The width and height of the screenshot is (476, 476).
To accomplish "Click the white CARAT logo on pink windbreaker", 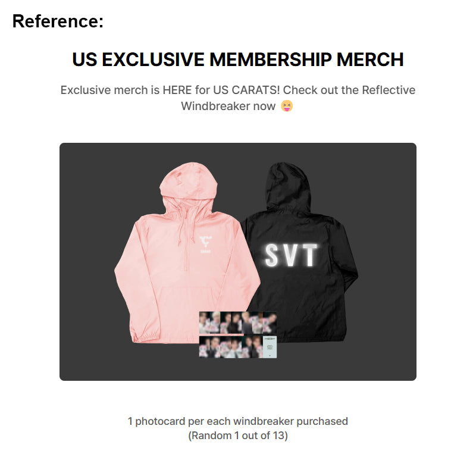I will [205, 245].
